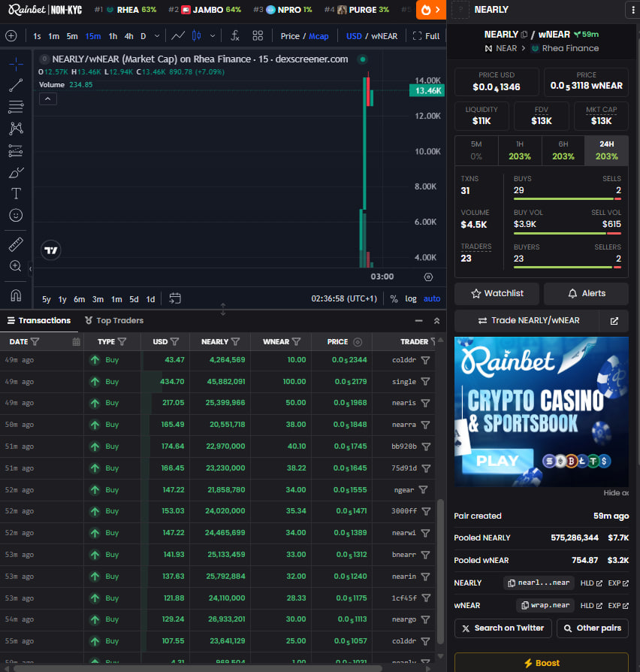
Task: Select the XABCD pattern tool
Action: pos(16,129)
